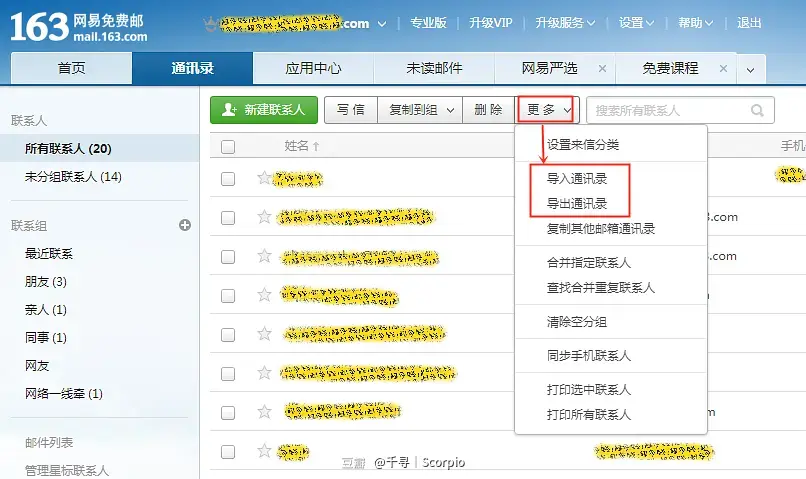Click the add contact group plus icon
This screenshot has width=806, height=479.
(x=185, y=225)
